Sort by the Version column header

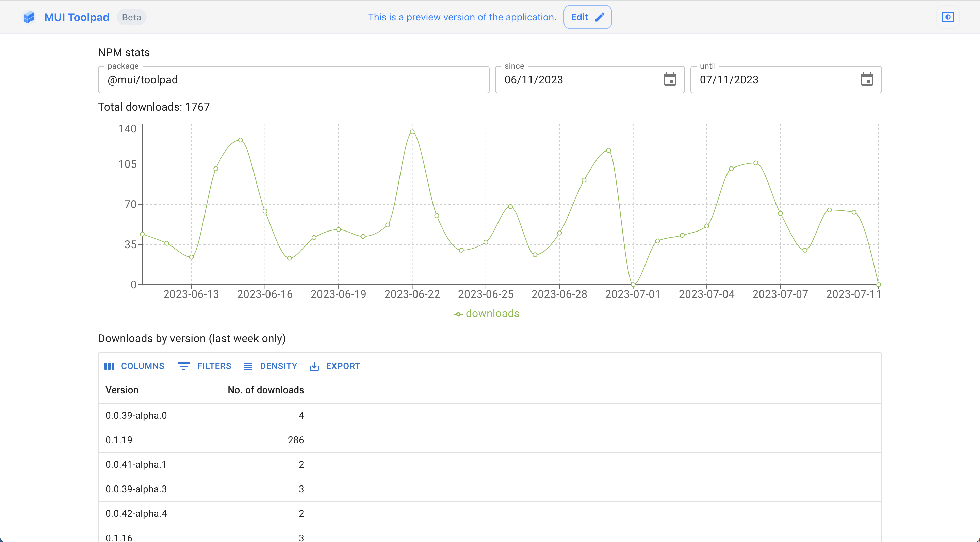point(122,390)
